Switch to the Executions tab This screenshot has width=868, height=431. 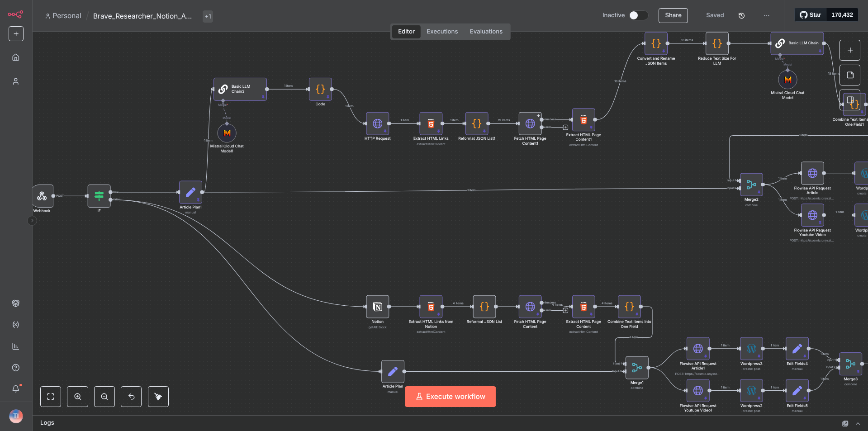442,32
